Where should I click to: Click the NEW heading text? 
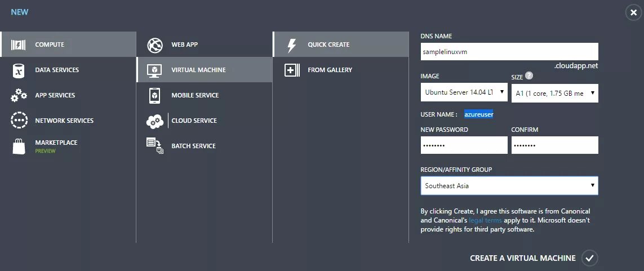(x=20, y=12)
